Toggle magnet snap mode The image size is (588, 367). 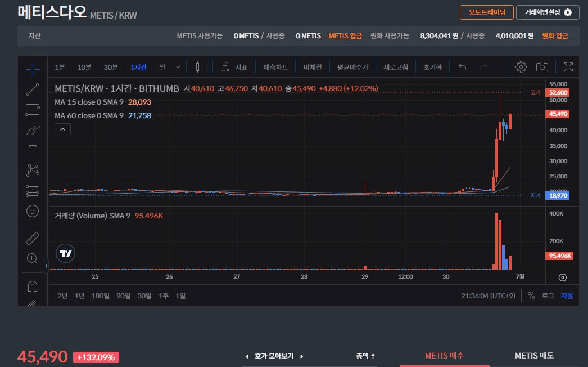click(x=33, y=287)
